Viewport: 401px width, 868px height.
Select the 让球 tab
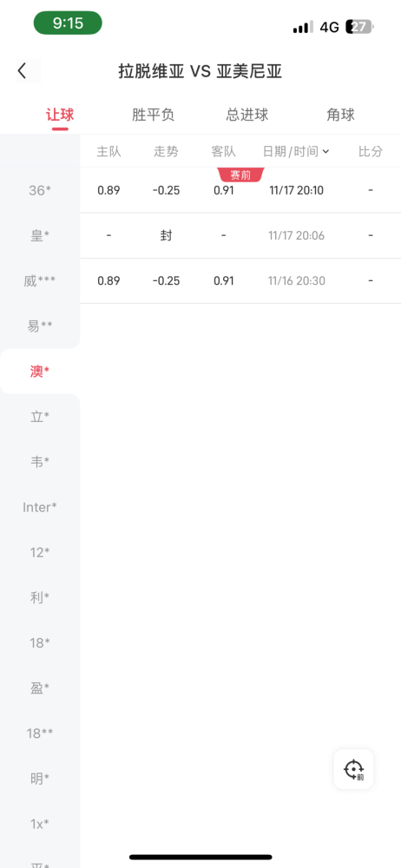(60, 115)
